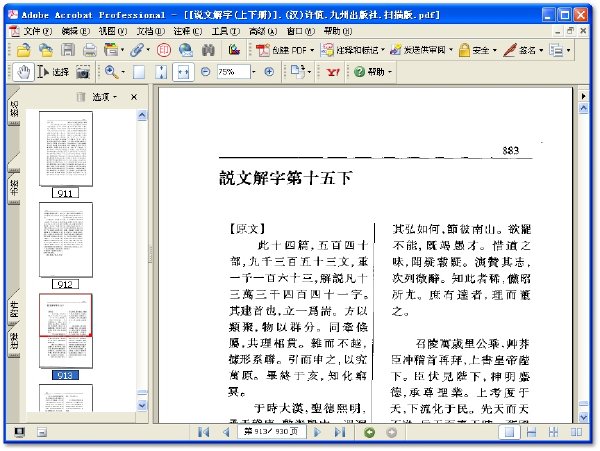
Task: Open the Advanced menu
Action: point(263,31)
